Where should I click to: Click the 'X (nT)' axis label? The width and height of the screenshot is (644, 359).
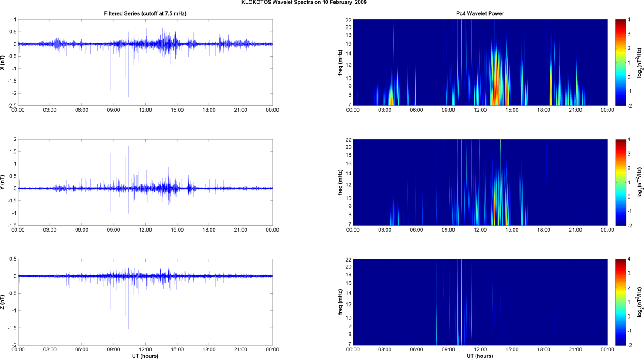tap(3, 62)
